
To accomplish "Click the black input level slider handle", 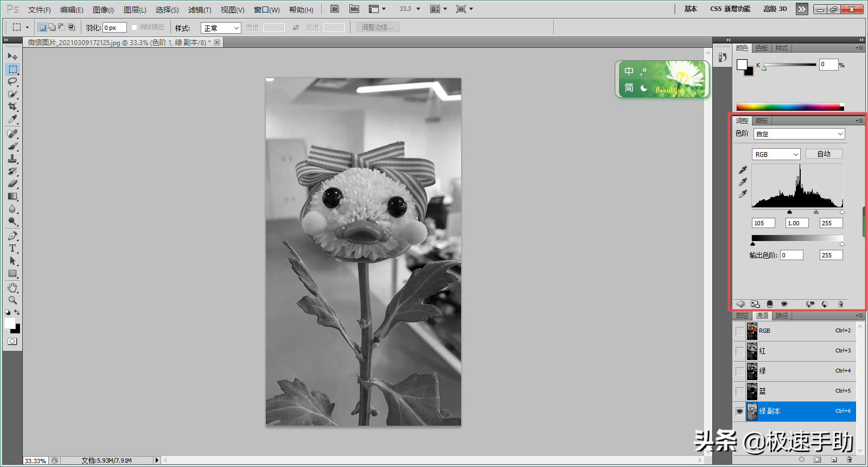I will click(x=789, y=212).
